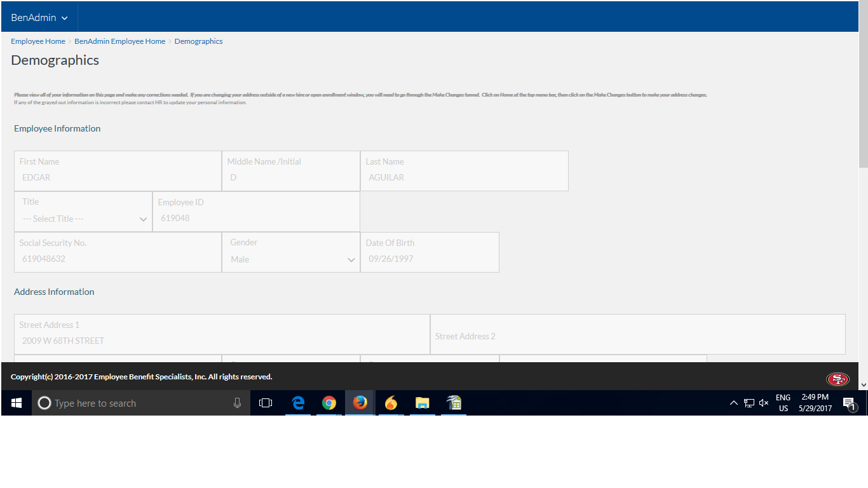868x488 pixels.
Task: Click the flame app icon in the taskbar
Action: point(391,403)
